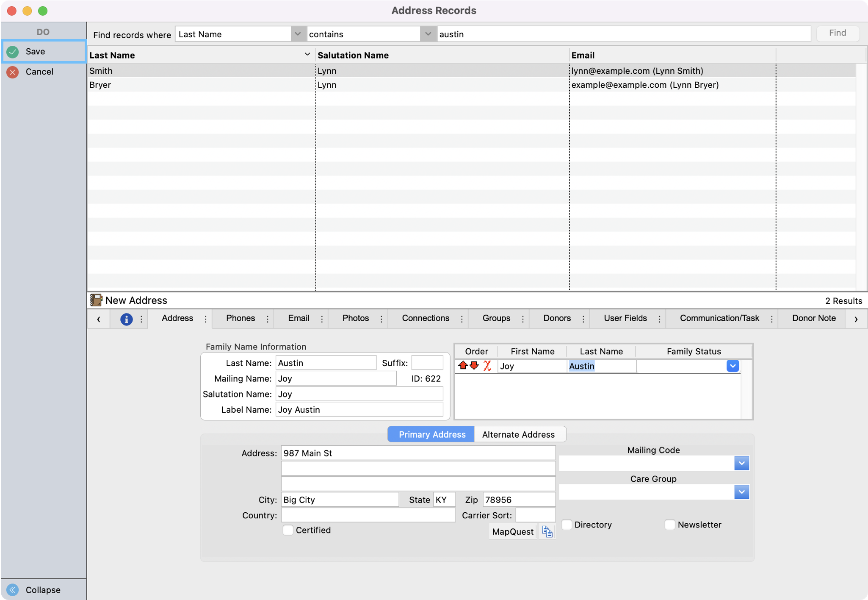This screenshot has height=600, width=868.
Task: Move family member down with red down arrow
Action: pos(474,366)
